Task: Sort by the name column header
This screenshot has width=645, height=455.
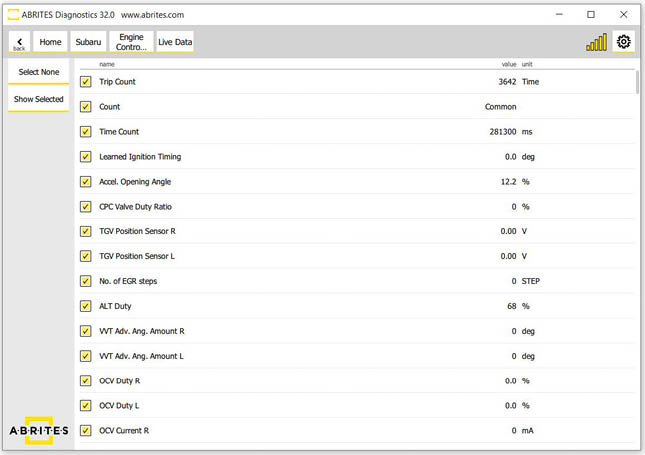Action: (107, 64)
